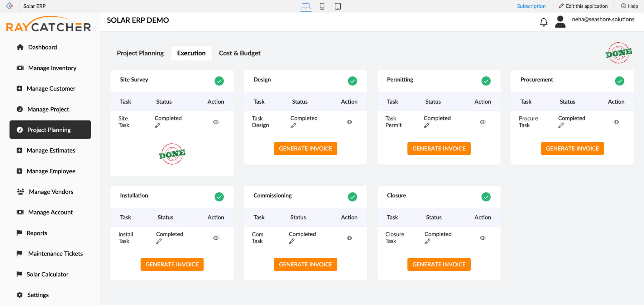Click Generate Invoice for Permitting
The height and width of the screenshot is (305, 644).
pyautogui.click(x=439, y=148)
